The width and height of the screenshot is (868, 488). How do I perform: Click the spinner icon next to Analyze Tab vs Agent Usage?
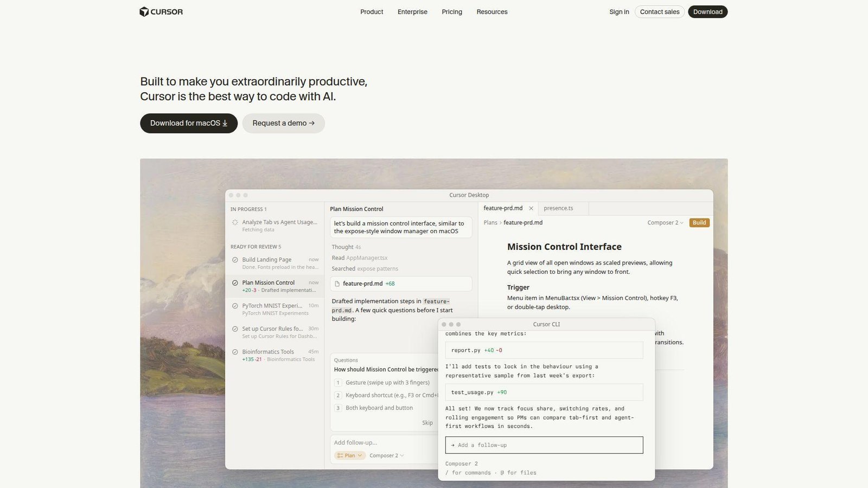tap(235, 222)
